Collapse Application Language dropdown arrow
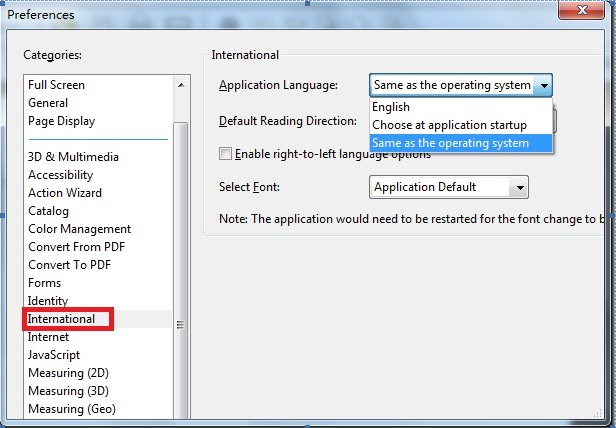The height and width of the screenshot is (428, 616). tap(544, 85)
